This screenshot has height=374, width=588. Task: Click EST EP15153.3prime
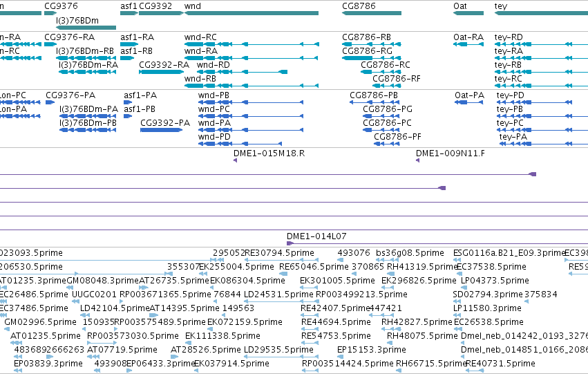pos(340,357)
